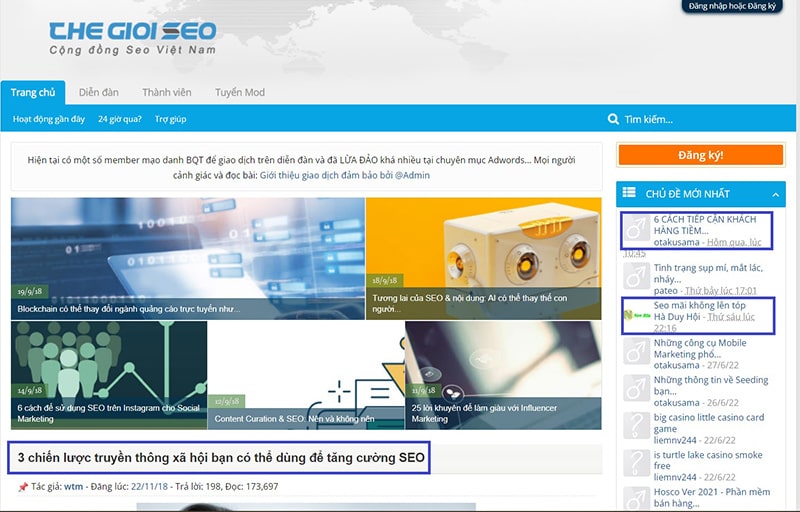The image size is (800, 512).
Task: Click the 14/9/18 date badge
Action: 30,391
